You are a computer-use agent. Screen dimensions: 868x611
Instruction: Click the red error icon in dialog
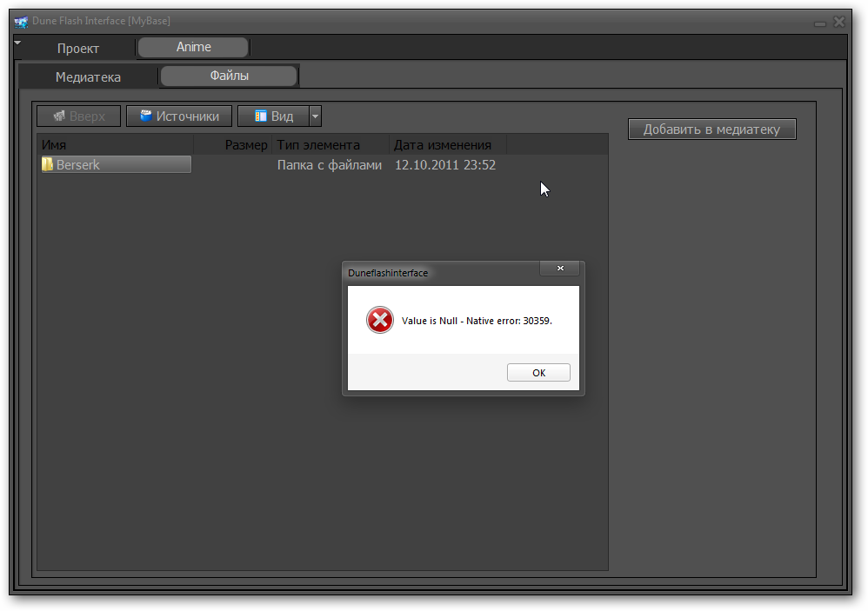click(380, 321)
